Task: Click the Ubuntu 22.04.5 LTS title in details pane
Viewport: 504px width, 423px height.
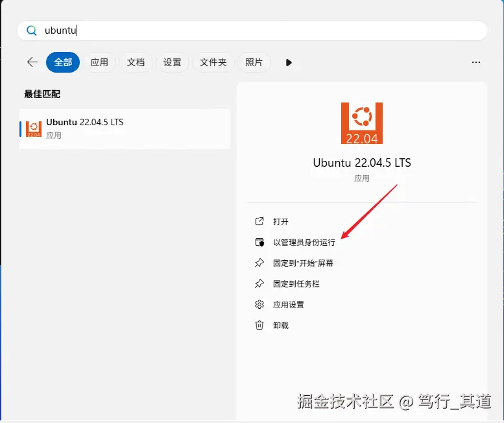Action: pos(362,163)
